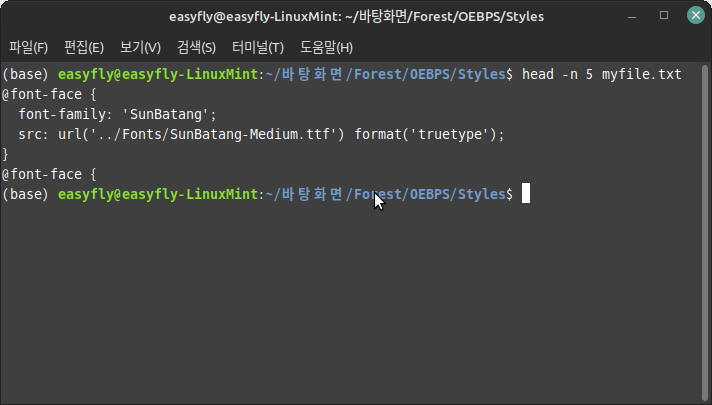Screen dimensions: 712x405
Task: Click the cursor block at bottom prompt
Action: point(526,193)
